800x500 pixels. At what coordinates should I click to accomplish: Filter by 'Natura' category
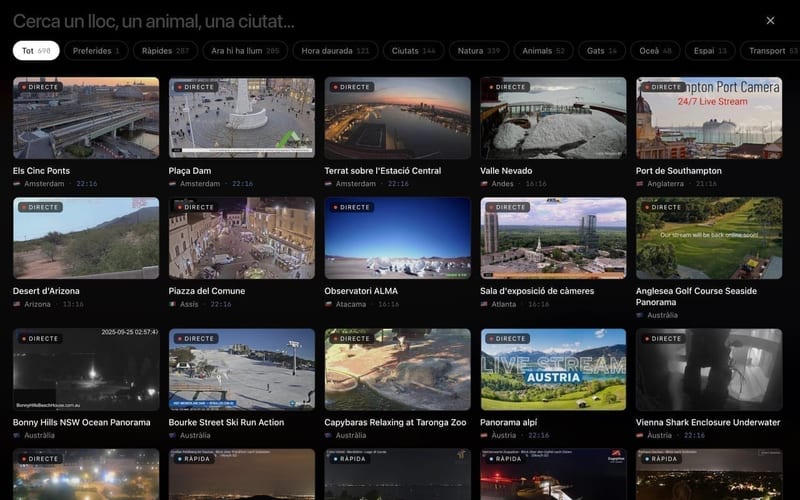point(479,51)
